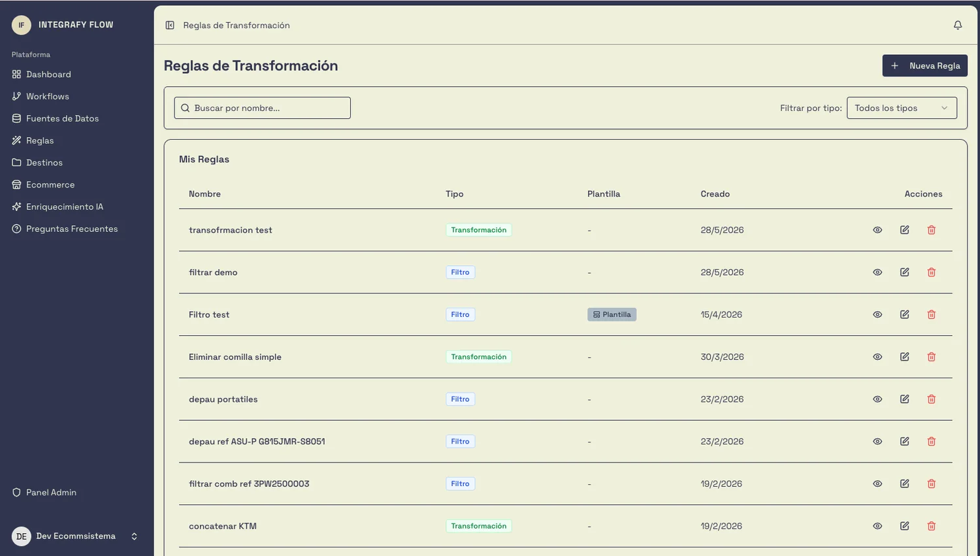Edit the 'transofrmacion test' rule
The image size is (980, 556).
tap(905, 230)
